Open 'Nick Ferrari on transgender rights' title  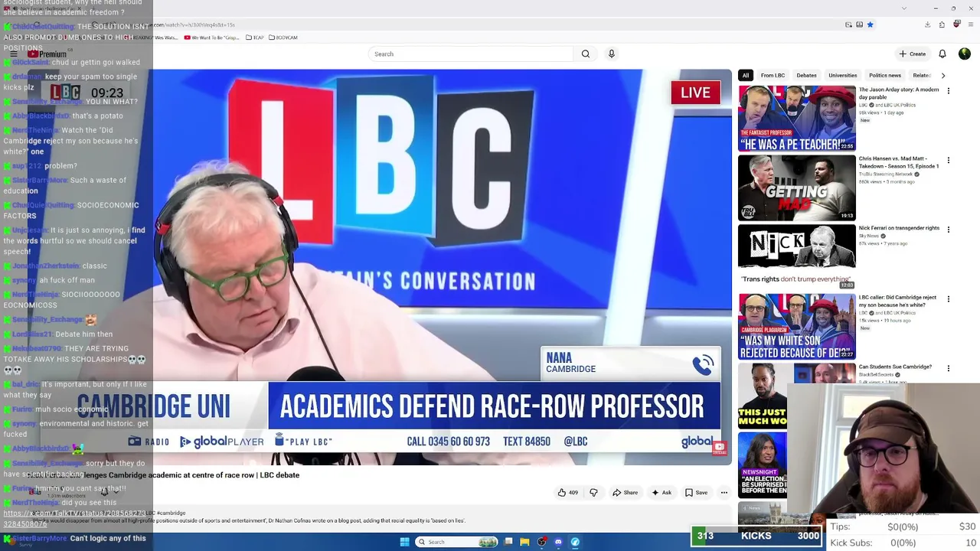tap(899, 228)
